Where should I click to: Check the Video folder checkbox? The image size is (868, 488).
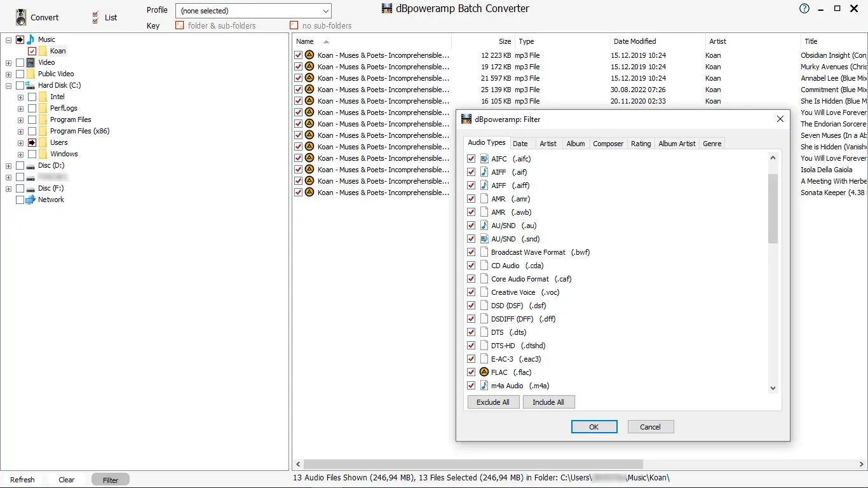click(x=20, y=62)
